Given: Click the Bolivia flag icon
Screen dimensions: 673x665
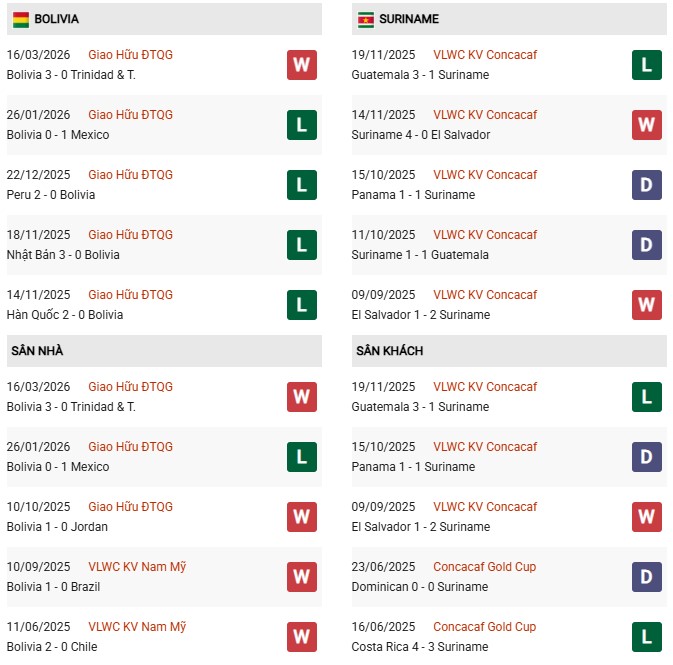Looking at the screenshot, I should 21,19.
